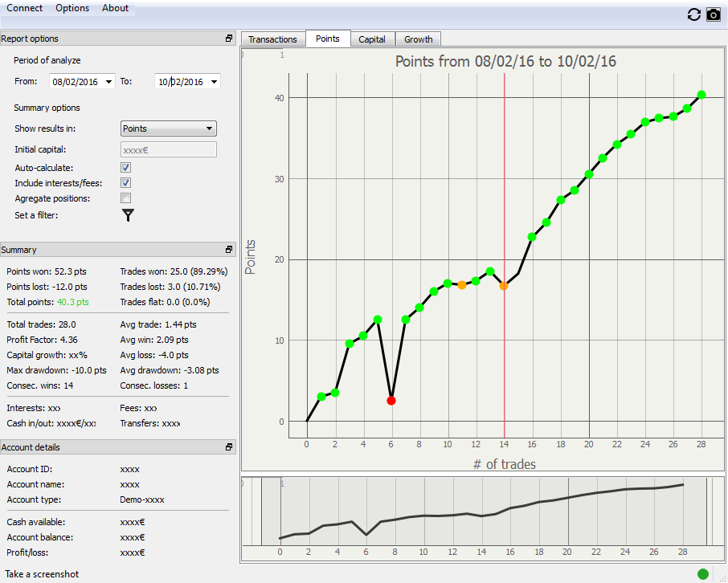This screenshot has height=583, width=728.
Task: Take a screenshot with the camera icon
Action: [713, 14]
